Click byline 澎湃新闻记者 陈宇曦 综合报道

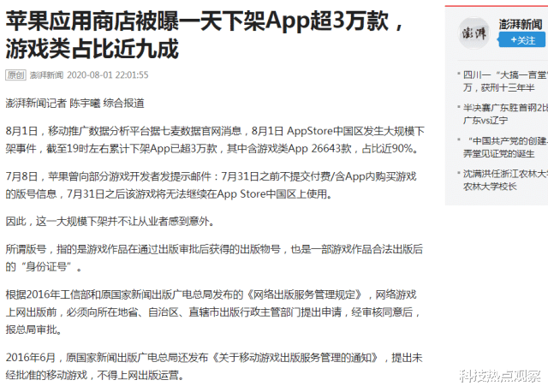74,103
